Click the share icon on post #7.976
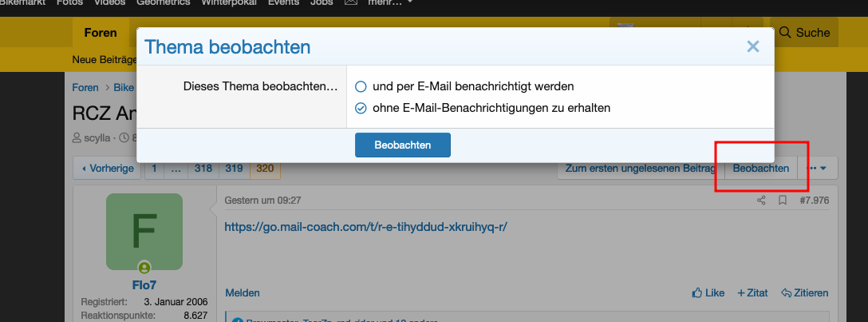Screen dimensions: 868x322 tap(762, 200)
